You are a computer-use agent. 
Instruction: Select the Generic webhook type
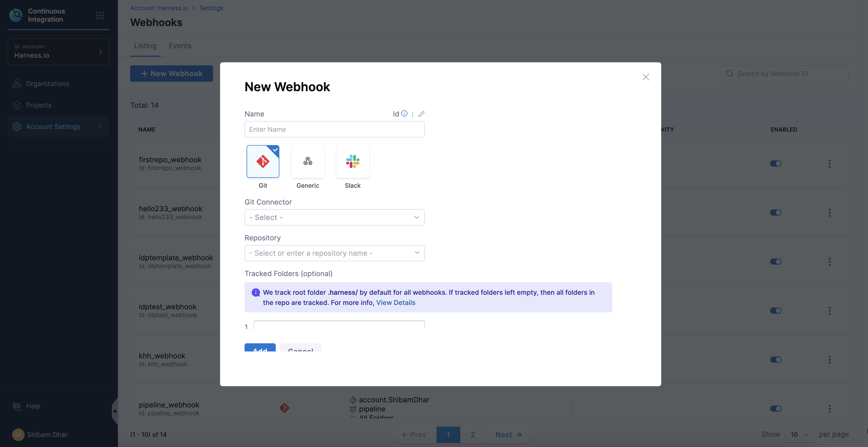(x=307, y=161)
